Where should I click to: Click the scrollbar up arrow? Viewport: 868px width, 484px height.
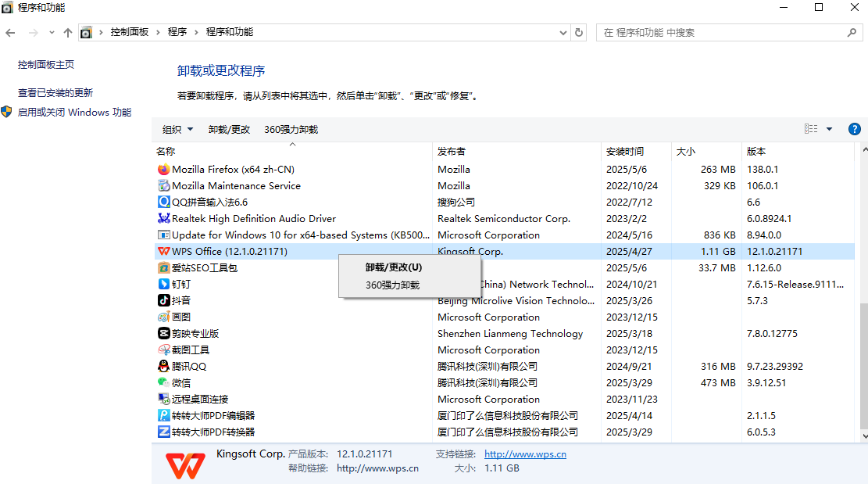[x=864, y=149]
